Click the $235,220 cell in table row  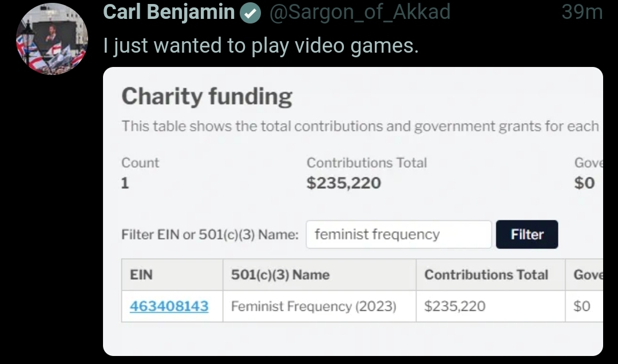tap(455, 306)
